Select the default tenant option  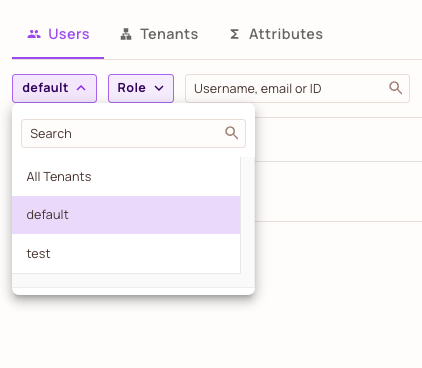tap(126, 215)
